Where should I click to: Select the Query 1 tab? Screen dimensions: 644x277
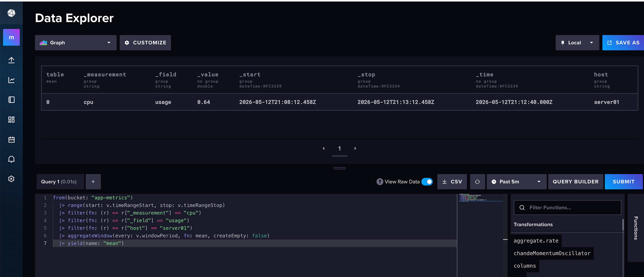[x=60, y=182]
